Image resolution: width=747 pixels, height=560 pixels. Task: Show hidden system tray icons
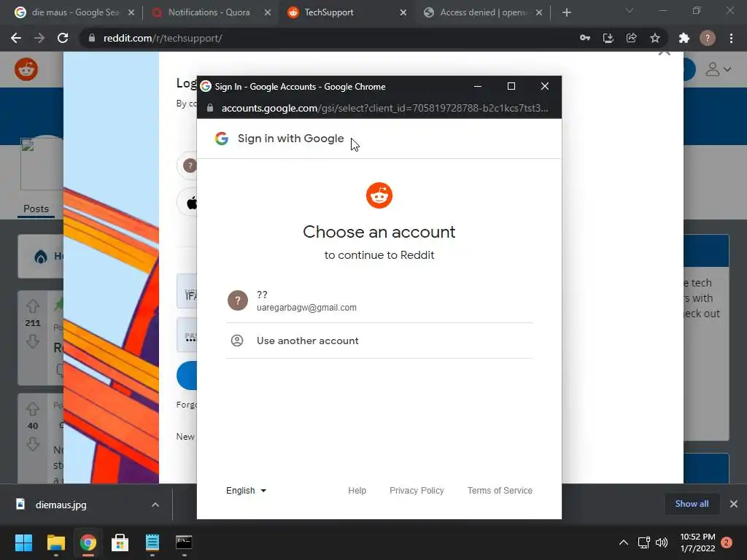(623, 542)
